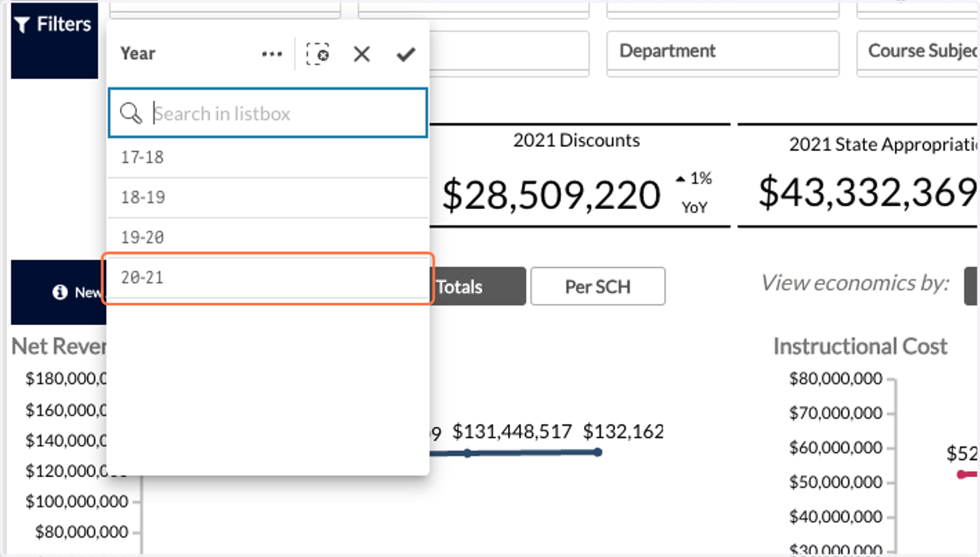This screenshot has height=557, width=980.
Task: Click the Search in listbox field
Action: (268, 114)
